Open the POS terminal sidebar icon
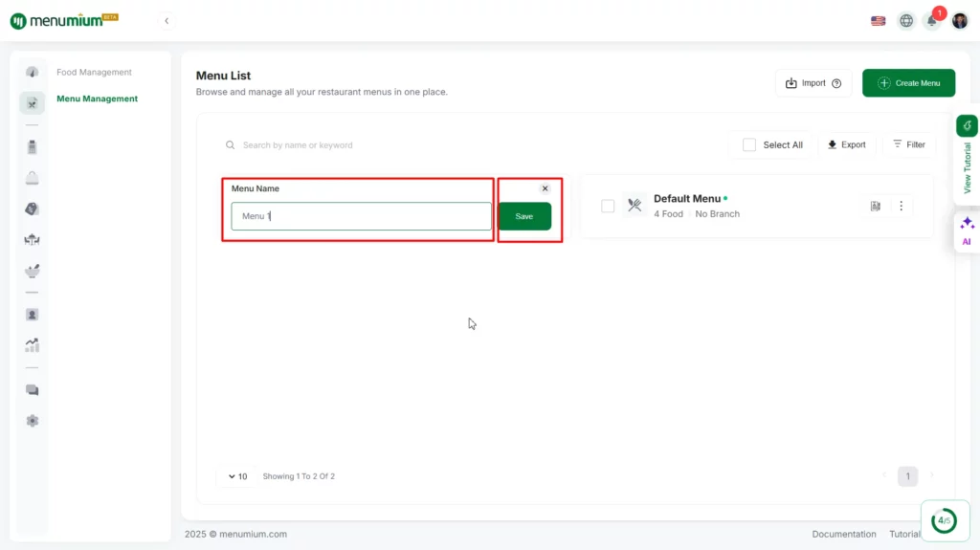This screenshot has width=980, height=550. click(32, 147)
